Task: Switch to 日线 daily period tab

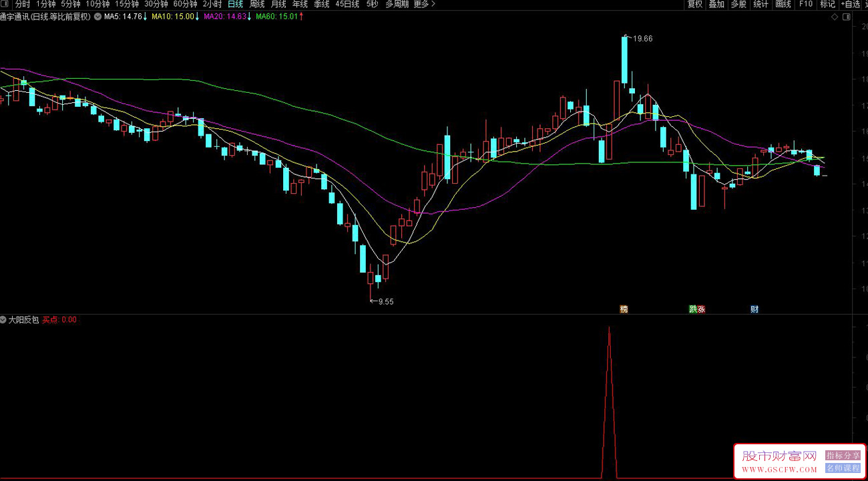Action: click(x=235, y=4)
